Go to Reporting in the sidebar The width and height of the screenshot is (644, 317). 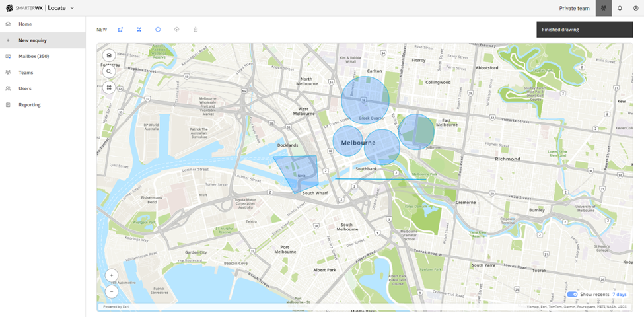click(x=30, y=104)
